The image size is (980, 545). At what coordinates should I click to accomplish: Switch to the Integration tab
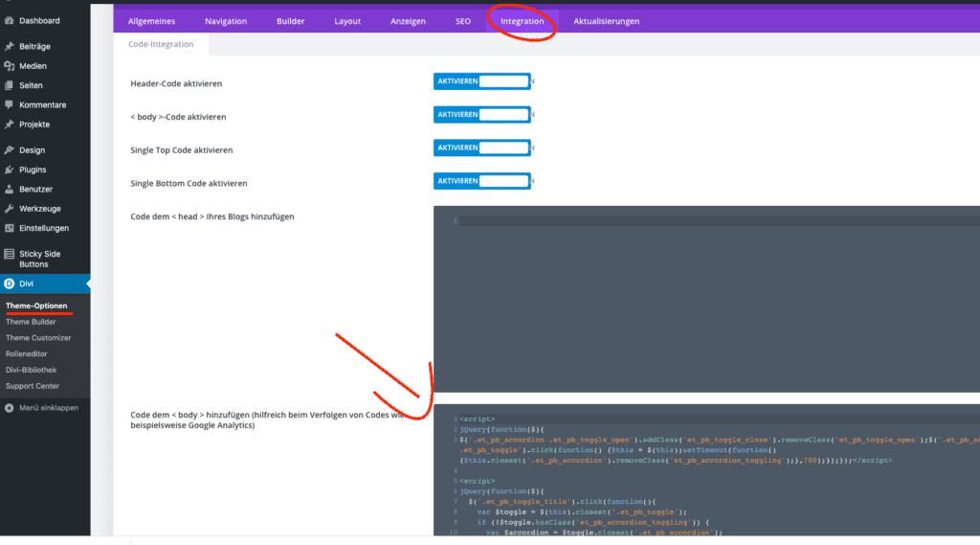522,21
